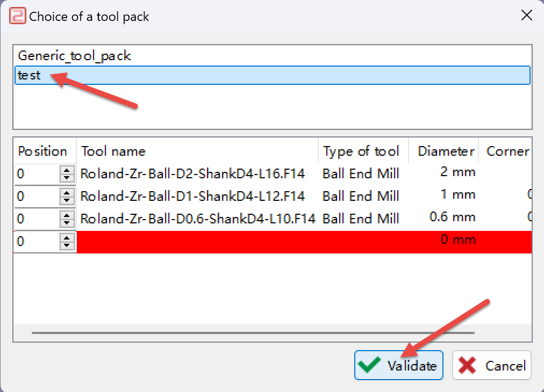Increase position of Roland-Zr-Ball-D0.6 tool
This screenshot has width=544, height=392.
[x=67, y=215]
